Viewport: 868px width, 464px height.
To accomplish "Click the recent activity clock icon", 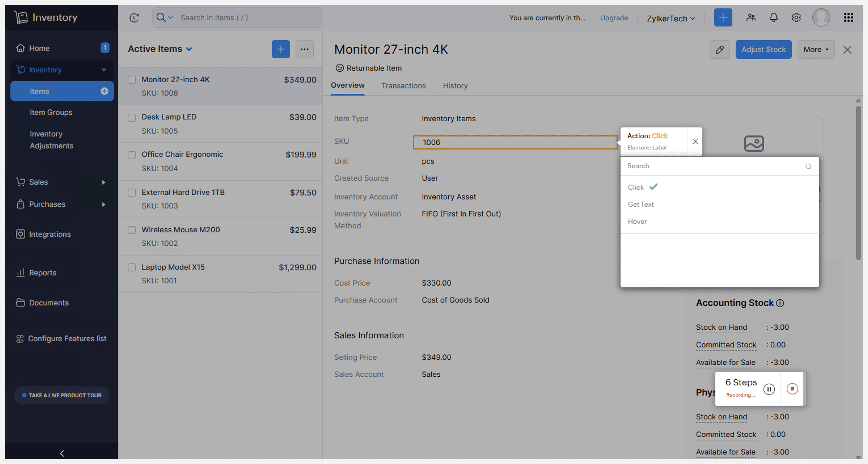I will [x=134, y=18].
